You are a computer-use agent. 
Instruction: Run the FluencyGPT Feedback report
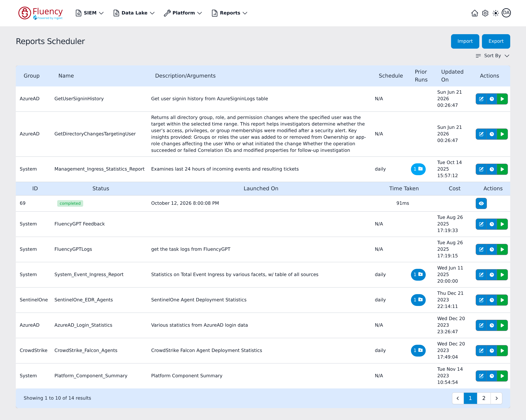(502, 224)
